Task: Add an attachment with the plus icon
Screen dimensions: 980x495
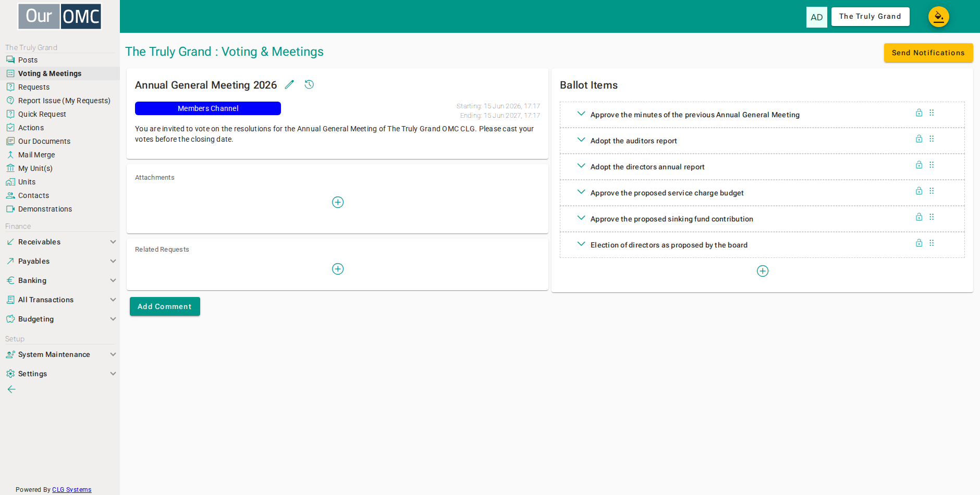Action: pyautogui.click(x=338, y=202)
